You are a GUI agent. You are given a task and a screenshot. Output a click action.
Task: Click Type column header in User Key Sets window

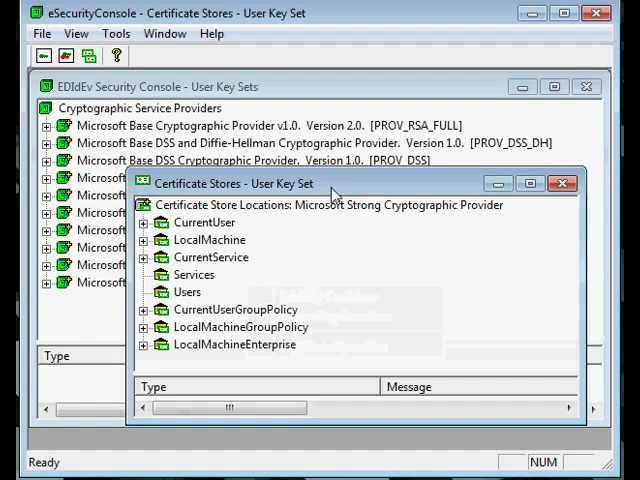[x=82, y=356]
